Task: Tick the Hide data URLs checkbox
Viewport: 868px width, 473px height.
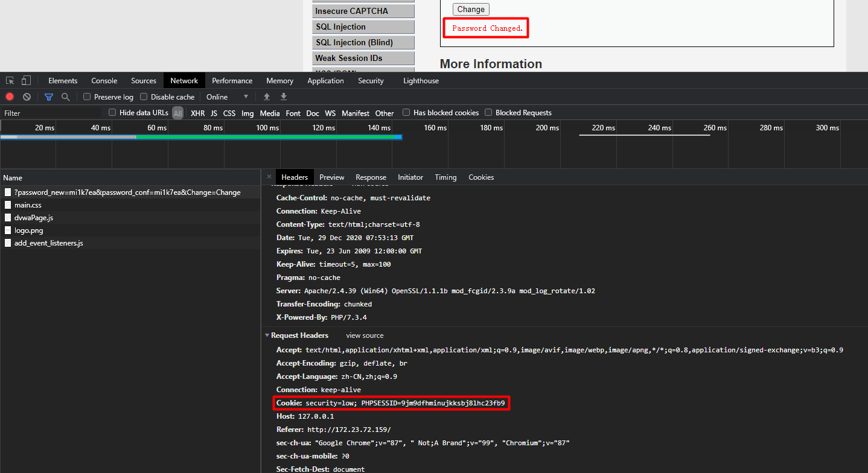Action: coord(112,113)
